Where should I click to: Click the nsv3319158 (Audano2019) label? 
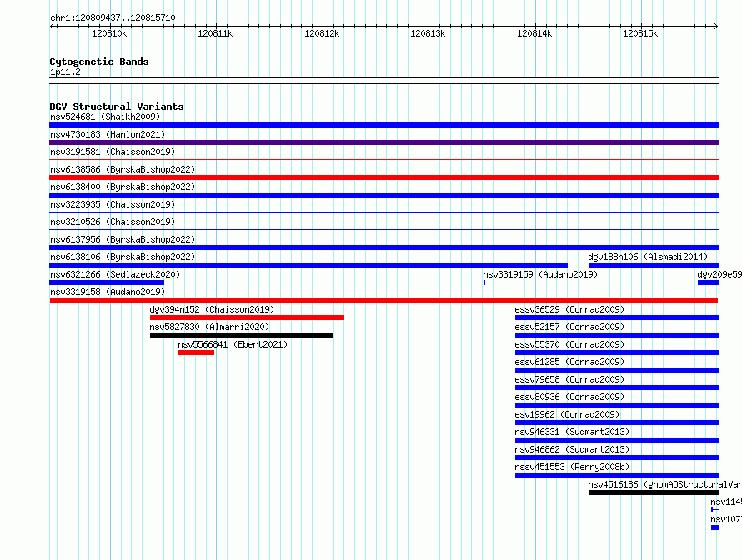click(108, 292)
